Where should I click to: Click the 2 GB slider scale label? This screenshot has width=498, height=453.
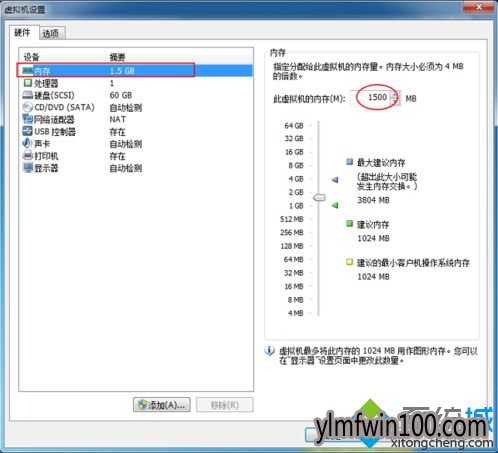point(296,192)
